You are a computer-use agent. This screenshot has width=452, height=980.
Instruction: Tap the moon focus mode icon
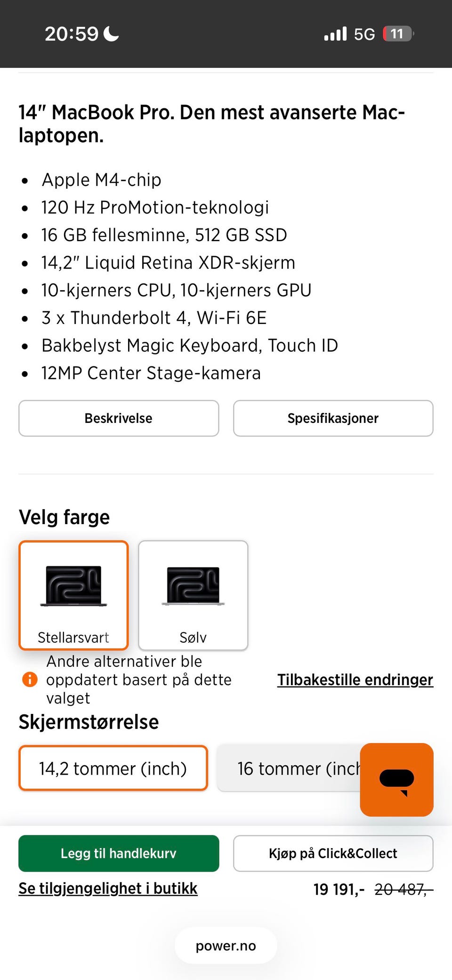[111, 34]
